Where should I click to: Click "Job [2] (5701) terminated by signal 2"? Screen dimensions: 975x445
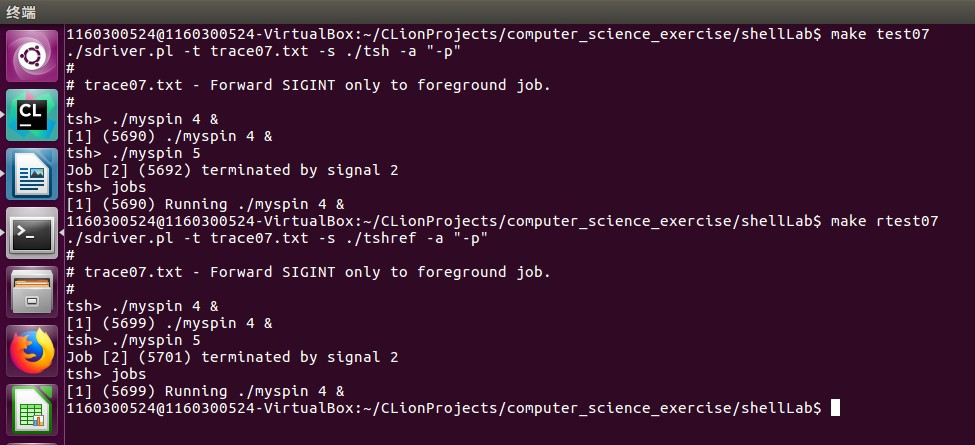pyautogui.click(x=232, y=357)
